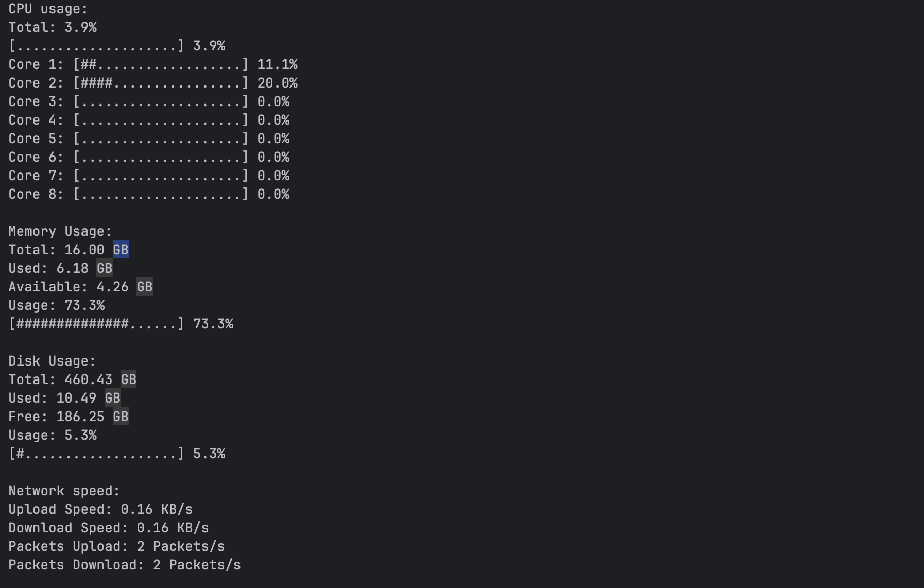
Task: Click the "Memory Usage:" heading
Action: pos(60,231)
